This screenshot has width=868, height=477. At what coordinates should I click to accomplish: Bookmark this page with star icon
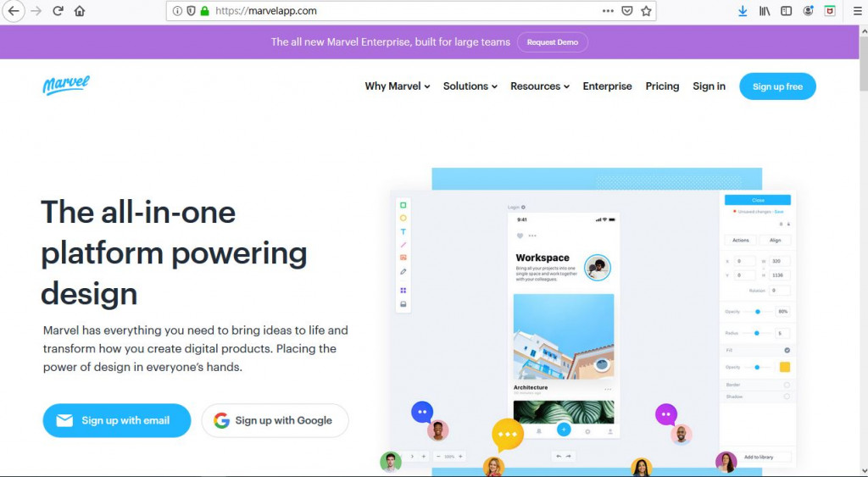coord(646,11)
